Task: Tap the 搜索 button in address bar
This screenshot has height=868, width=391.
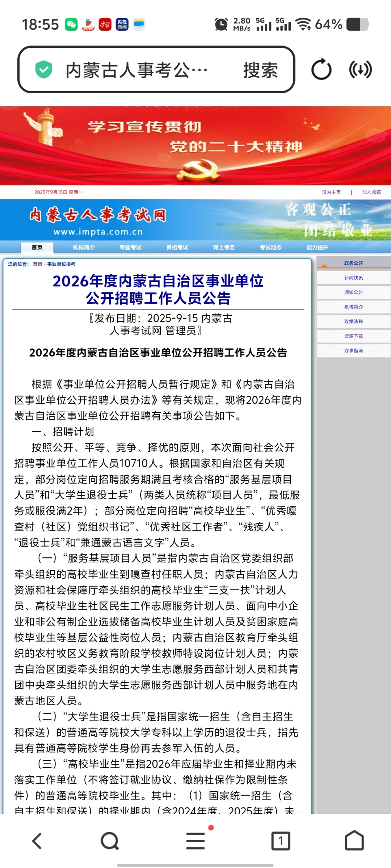Action: click(261, 70)
